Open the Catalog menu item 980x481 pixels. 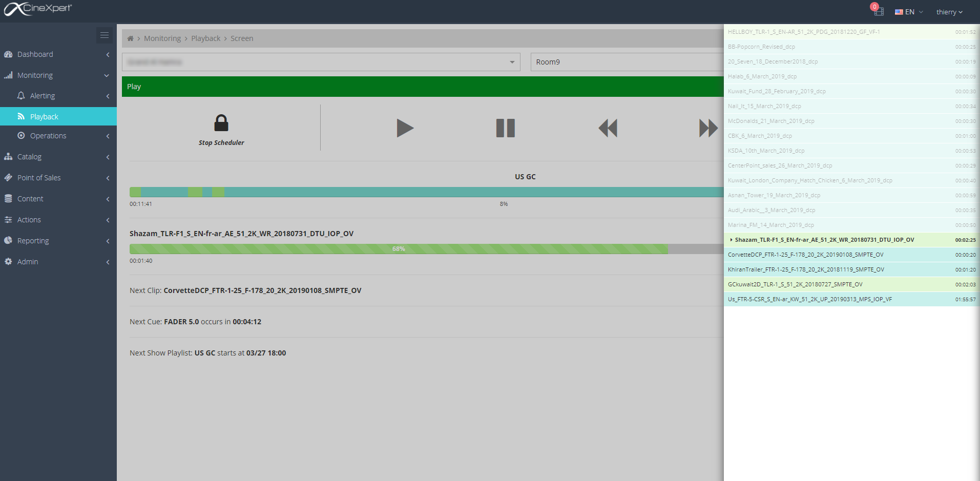pos(58,157)
